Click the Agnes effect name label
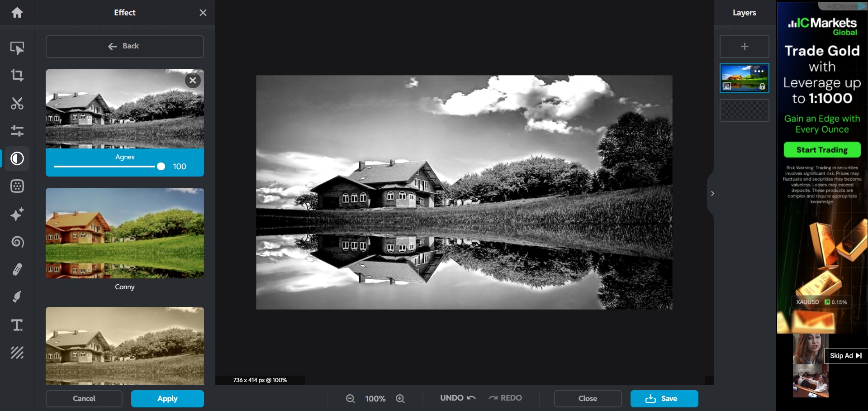The image size is (868, 411). pos(125,157)
